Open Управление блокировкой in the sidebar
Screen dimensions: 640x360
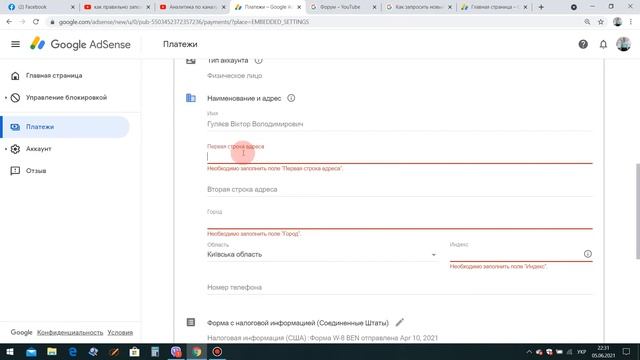65,98
